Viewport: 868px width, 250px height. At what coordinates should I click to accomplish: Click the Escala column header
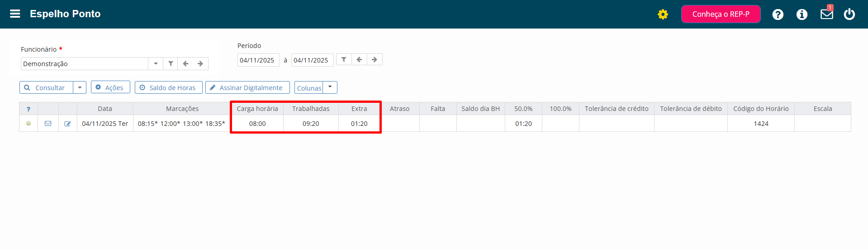[823, 109]
